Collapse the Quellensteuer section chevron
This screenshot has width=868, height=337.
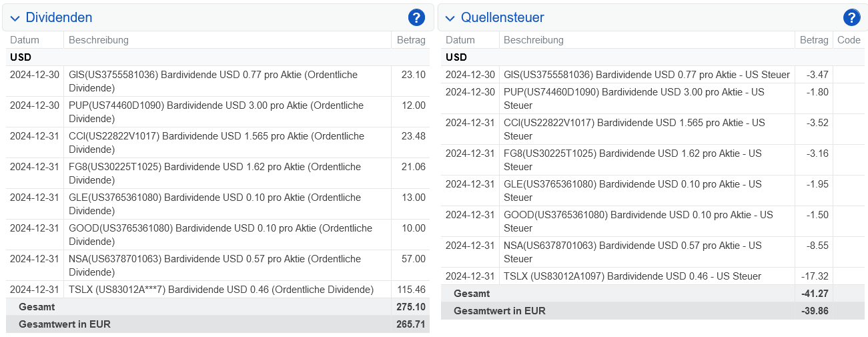pyautogui.click(x=450, y=19)
